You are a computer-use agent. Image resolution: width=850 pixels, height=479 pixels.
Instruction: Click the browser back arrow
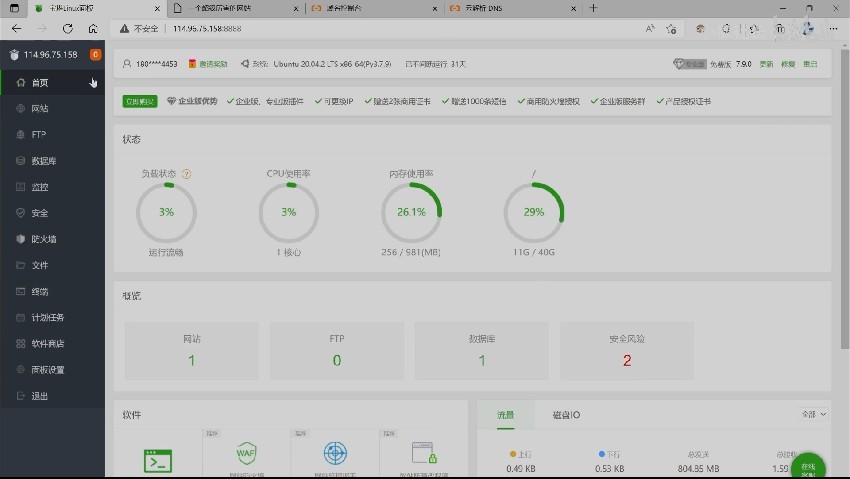[17, 29]
